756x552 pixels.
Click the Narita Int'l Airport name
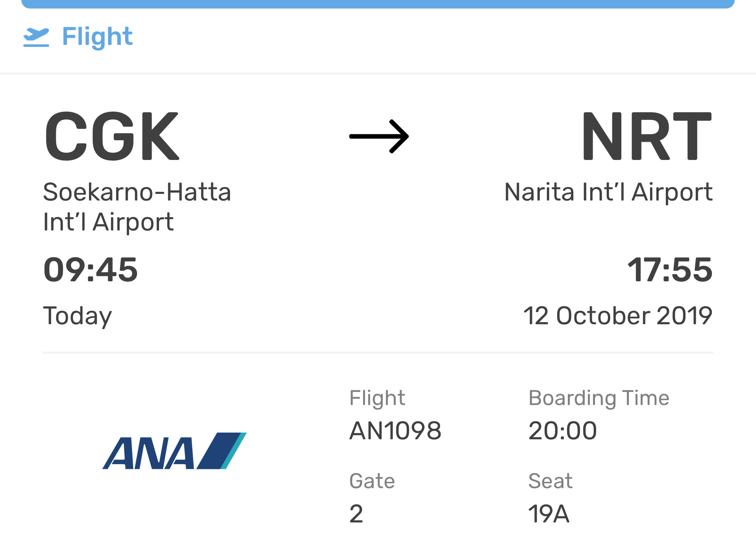608,192
